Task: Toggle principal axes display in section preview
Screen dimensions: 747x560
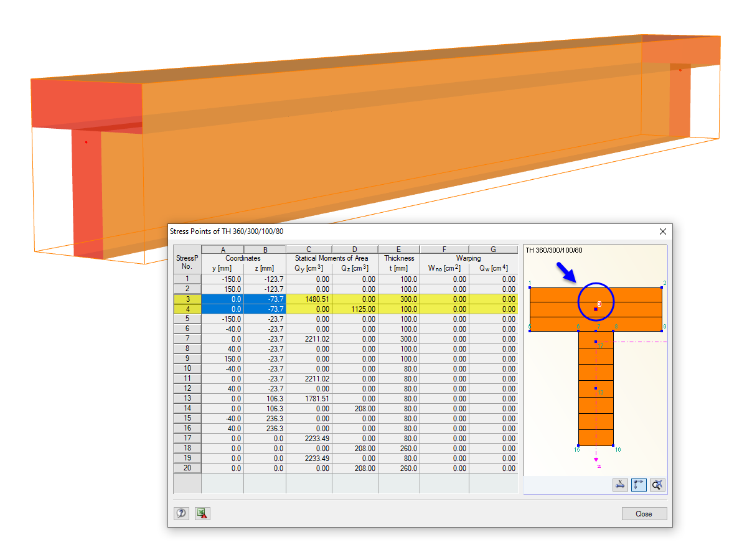Action: pyautogui.click(x=639, y=485)
